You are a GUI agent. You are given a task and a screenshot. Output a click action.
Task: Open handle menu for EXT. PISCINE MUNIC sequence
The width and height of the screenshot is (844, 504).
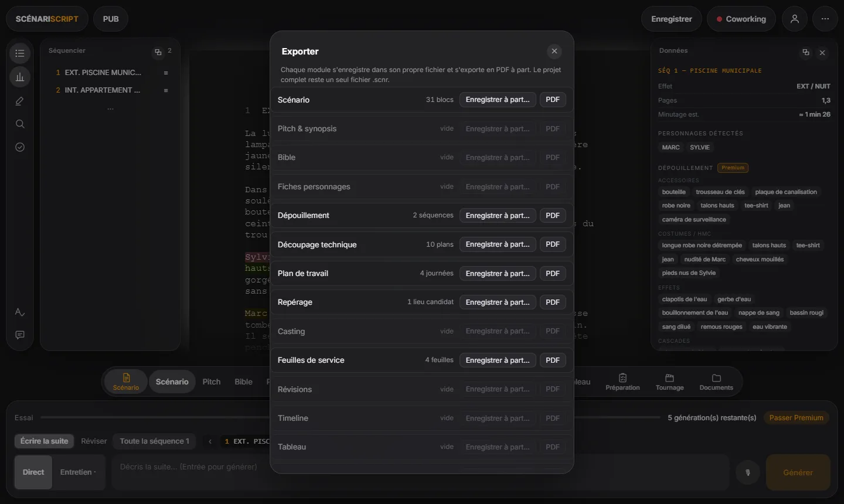[166, 73]
